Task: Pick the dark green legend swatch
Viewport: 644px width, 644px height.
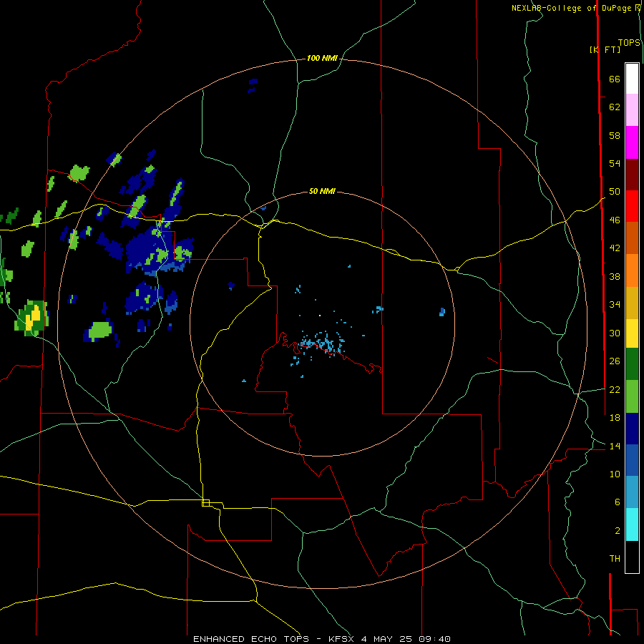Action: pyautogui.click(x=632, y=364)
